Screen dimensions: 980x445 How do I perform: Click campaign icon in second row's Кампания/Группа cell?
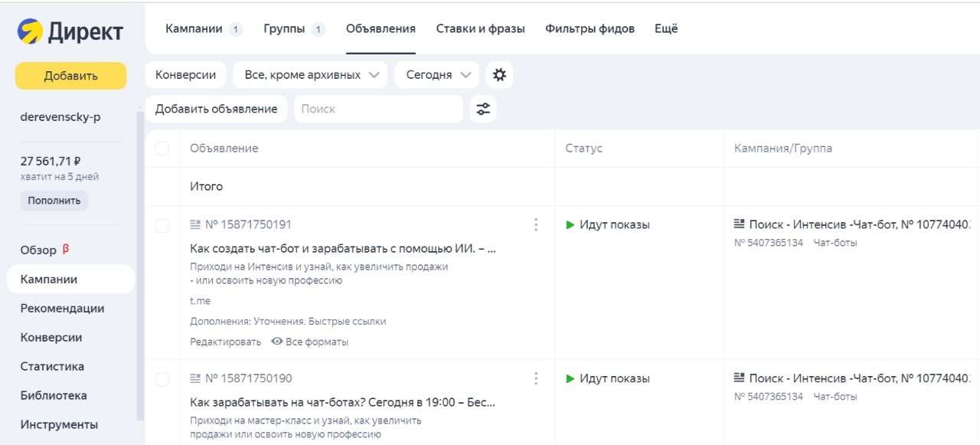(740, 378)
